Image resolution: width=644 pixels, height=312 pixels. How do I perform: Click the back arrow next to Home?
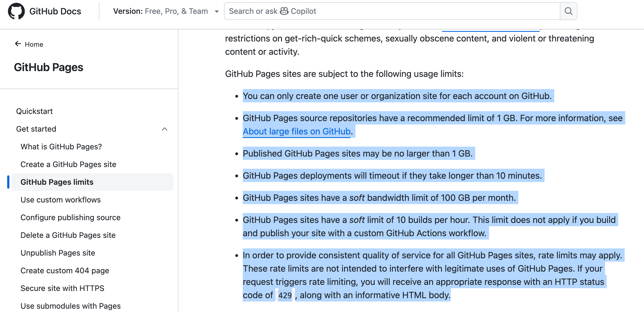coord(18,44)
